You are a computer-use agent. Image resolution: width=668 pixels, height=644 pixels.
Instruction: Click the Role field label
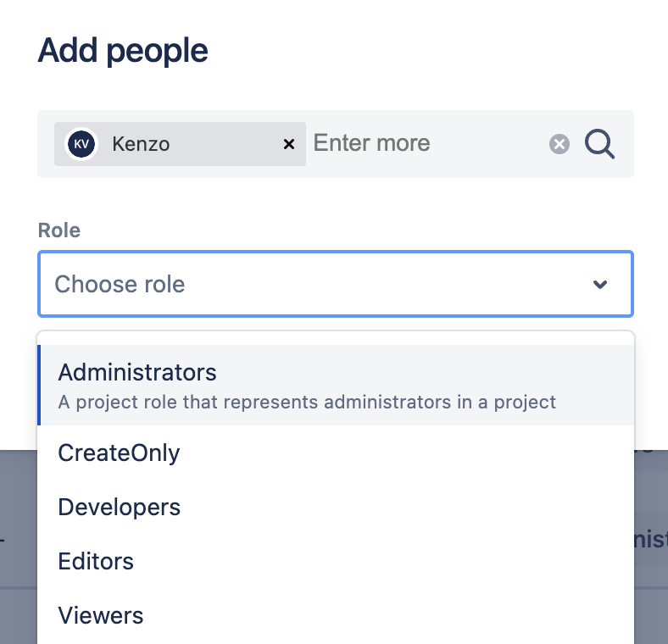59,230
